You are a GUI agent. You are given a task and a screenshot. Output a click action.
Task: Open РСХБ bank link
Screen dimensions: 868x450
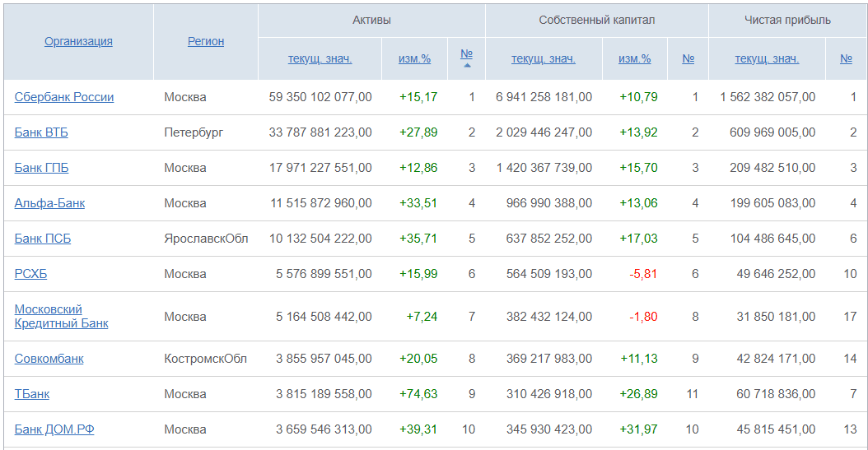(x=31, y=274)
